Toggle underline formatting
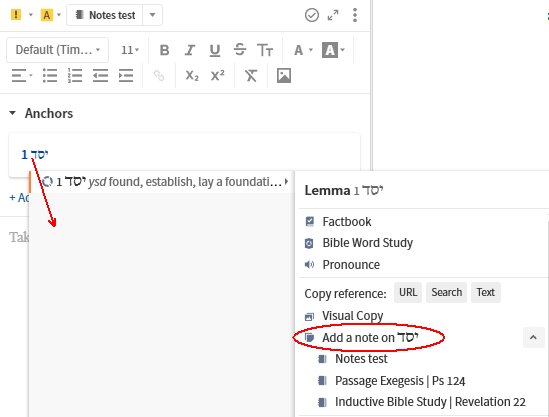549x417 pixels. [215, 50]
